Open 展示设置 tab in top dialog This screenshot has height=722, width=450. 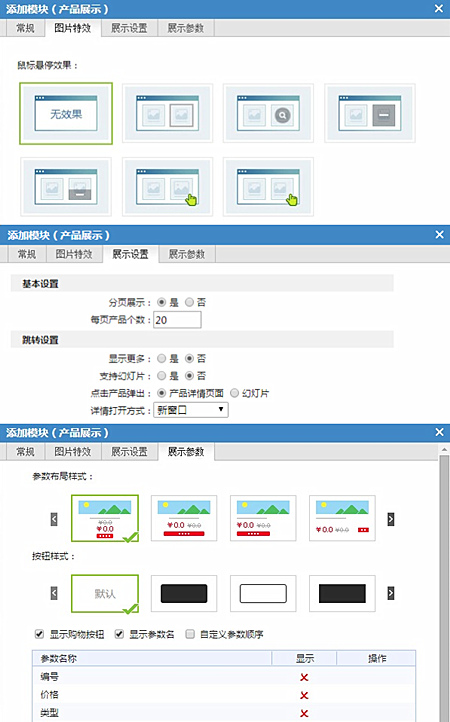129,28
